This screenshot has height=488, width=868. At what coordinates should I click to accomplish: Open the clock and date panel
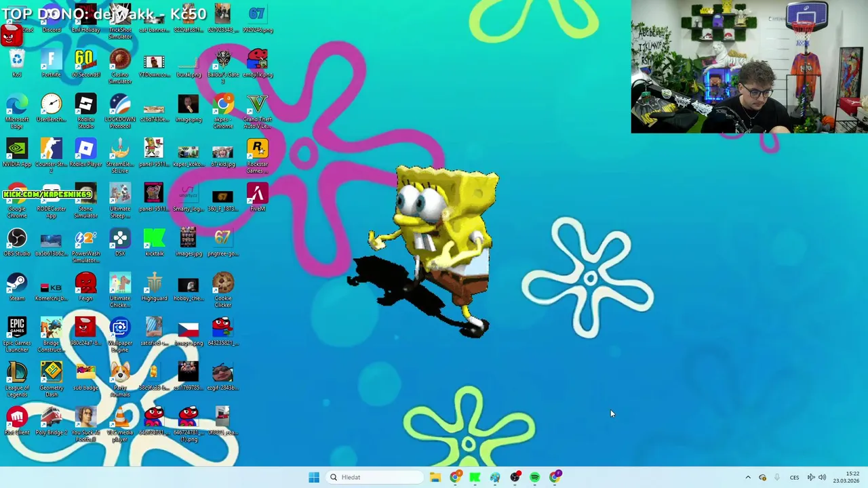pos(846,477)
